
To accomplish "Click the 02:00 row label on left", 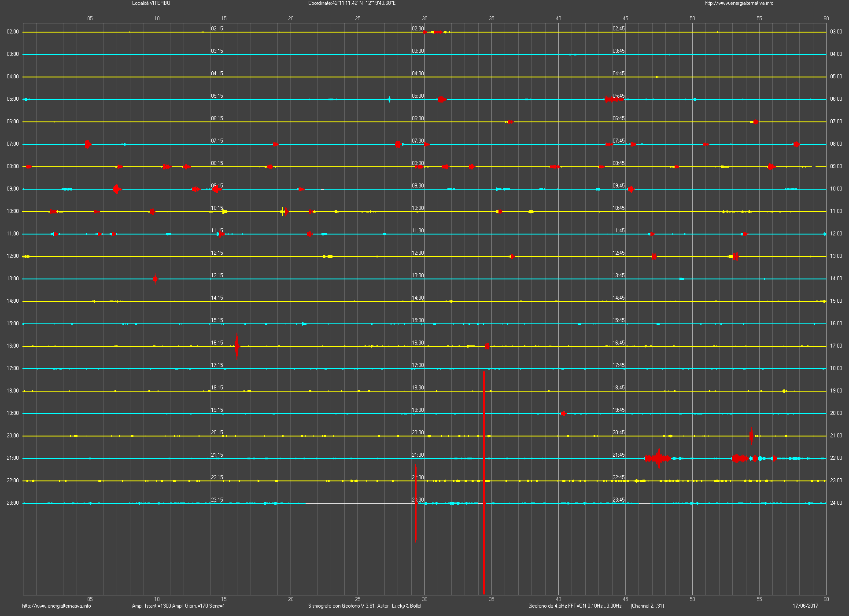I will click(13, 32).
